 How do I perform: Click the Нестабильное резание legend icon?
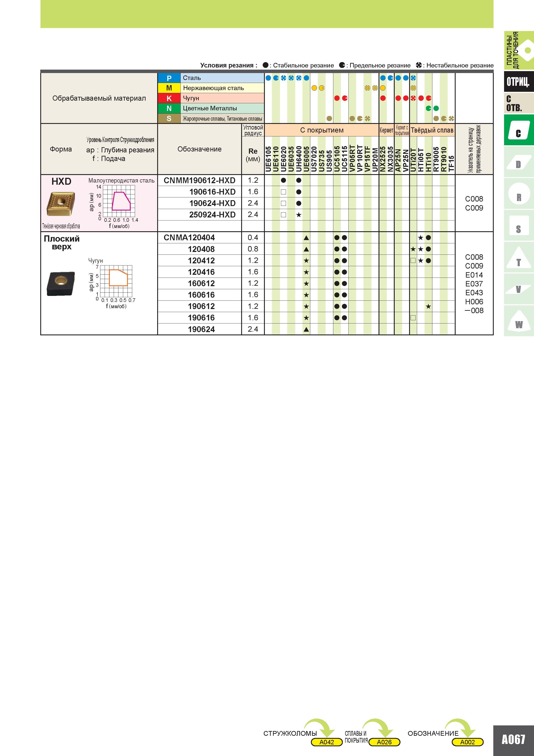tap(419, 65)
